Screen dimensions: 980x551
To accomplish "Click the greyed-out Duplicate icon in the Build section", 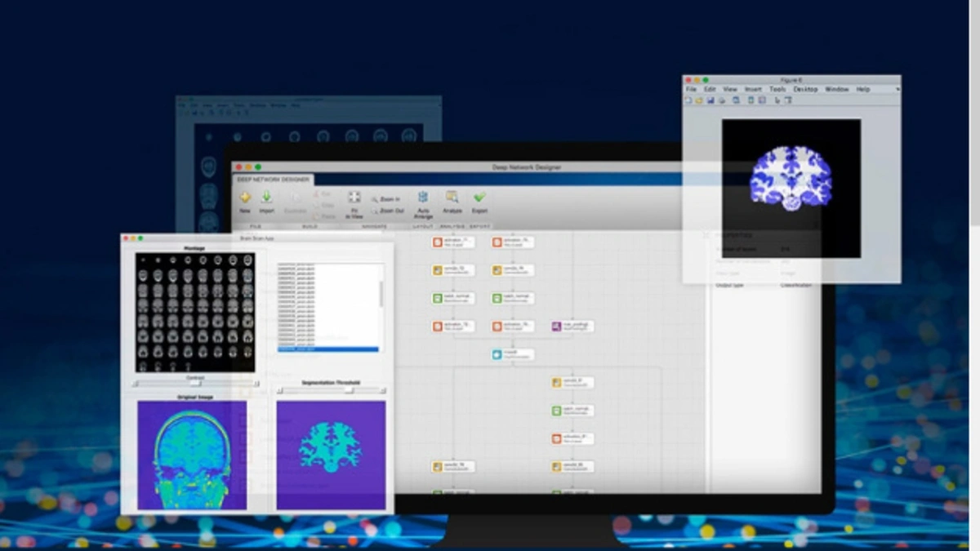I will pyautogui.click(x=296, y=198).
